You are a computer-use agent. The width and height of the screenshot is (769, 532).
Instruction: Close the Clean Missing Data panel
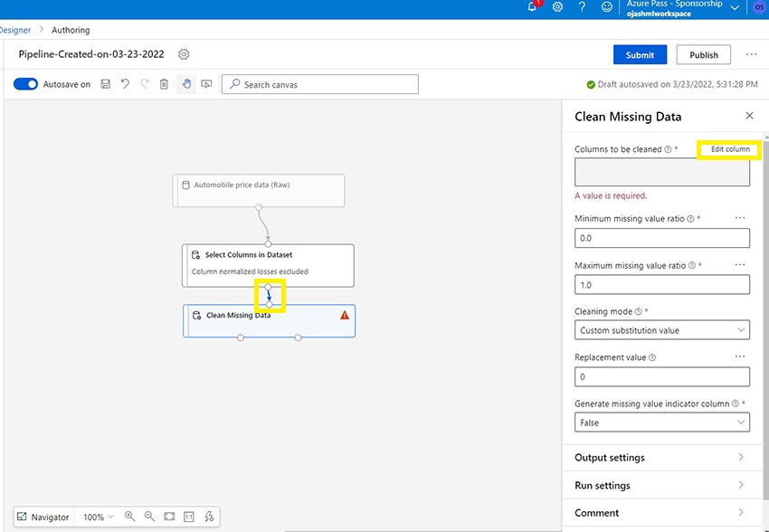tap(749, 116)
